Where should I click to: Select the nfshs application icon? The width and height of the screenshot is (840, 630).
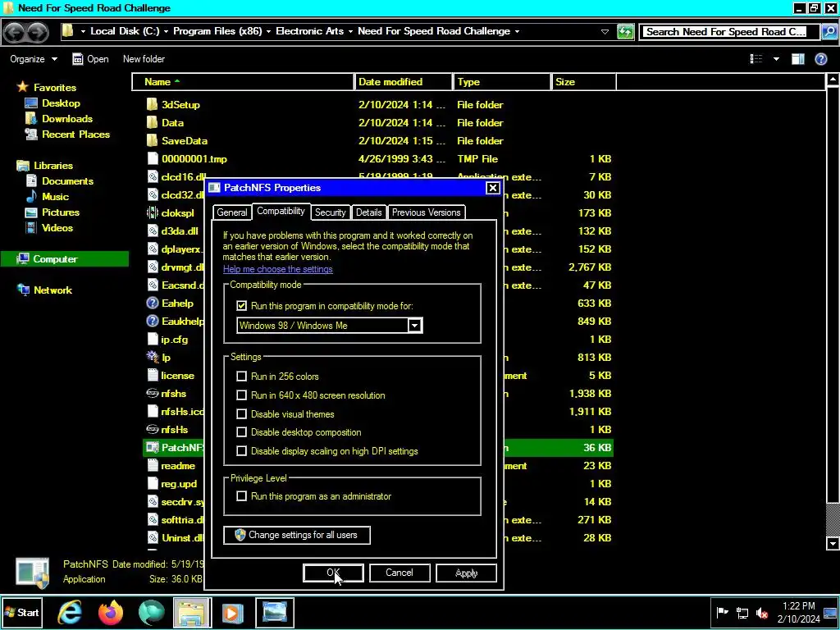(152, 393)
